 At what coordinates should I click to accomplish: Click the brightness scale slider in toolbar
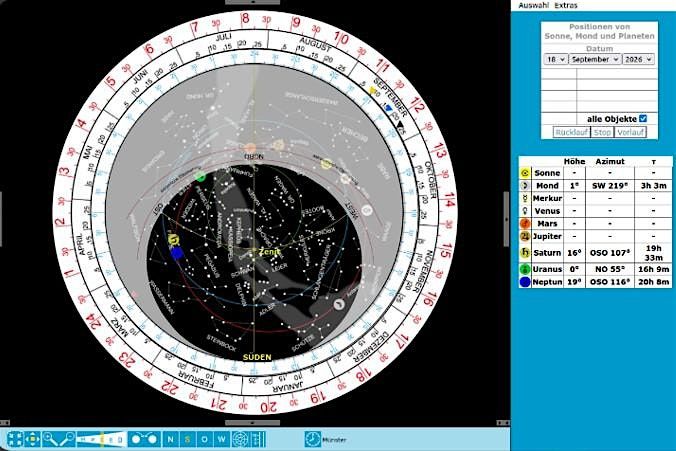tap(101, 439)
